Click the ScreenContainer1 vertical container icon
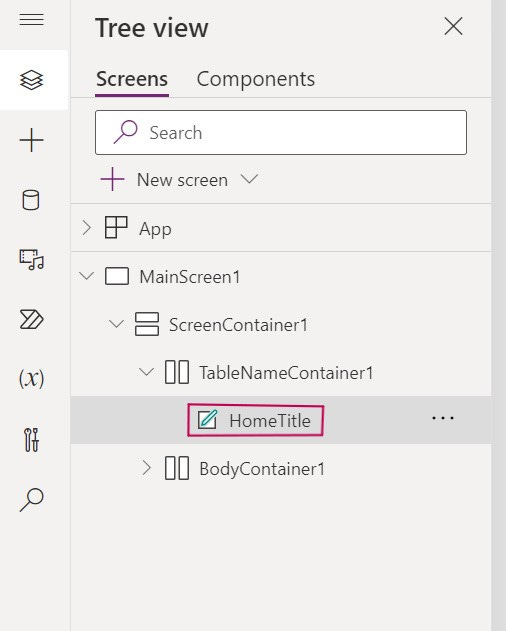Viewport: 506px width, 631px height. (x=147, y=324)
